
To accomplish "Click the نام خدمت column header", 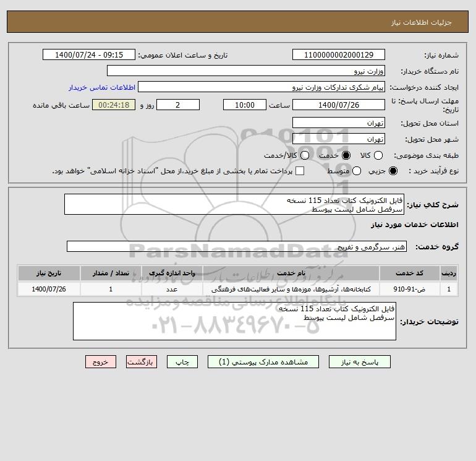I will point(291,273).
